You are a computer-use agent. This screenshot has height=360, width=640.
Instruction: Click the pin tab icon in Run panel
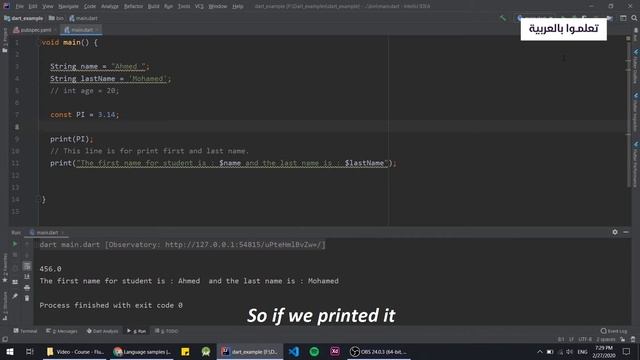pos(15,296)
